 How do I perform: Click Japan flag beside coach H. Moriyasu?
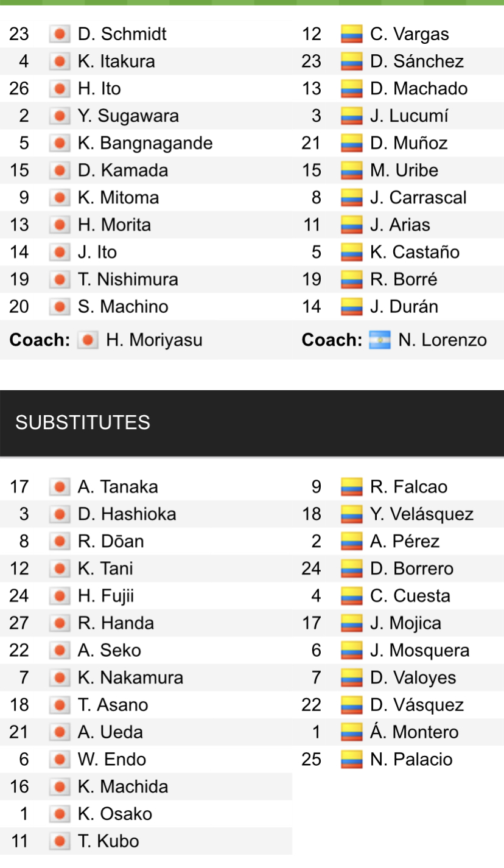(88, 340)
